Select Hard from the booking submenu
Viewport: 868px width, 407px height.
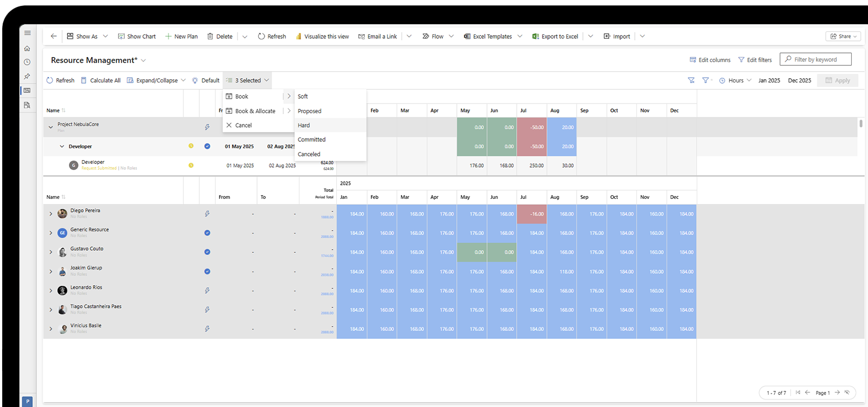[x=304, y=125]
